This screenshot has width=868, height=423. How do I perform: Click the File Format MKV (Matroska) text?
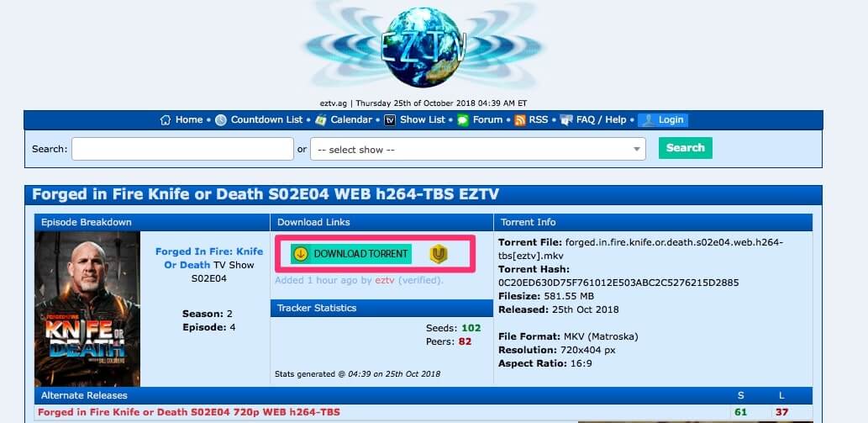click(x=568, y=336)
